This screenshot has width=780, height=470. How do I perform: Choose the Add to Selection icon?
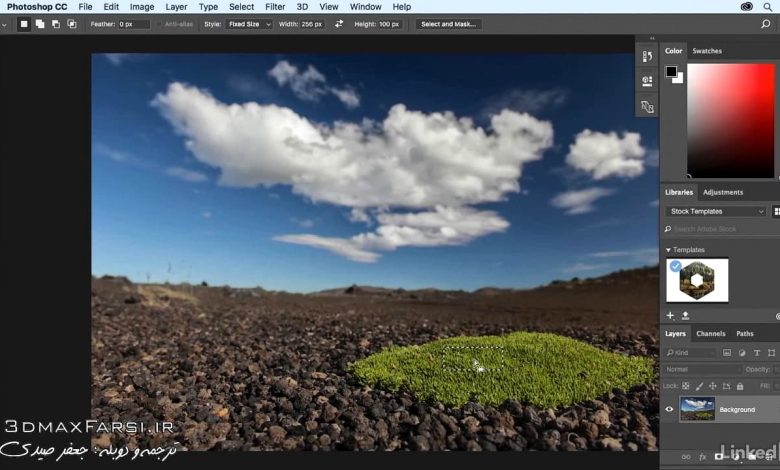click(x=40, y=24)
